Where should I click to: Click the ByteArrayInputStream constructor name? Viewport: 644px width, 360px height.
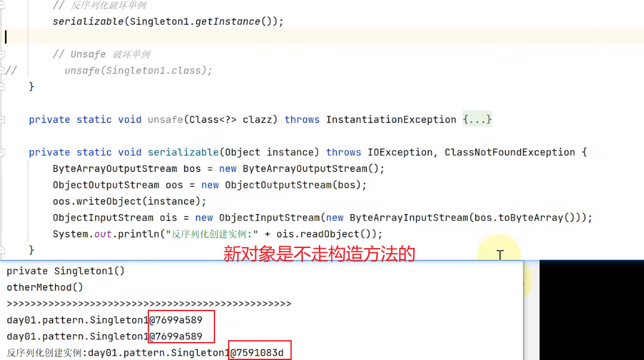click(409, 218)
